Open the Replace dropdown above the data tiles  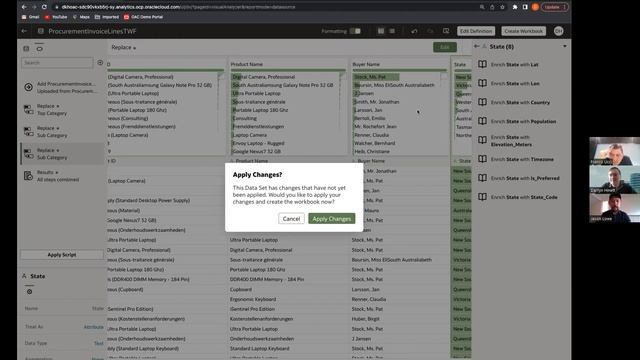[124, 47]
